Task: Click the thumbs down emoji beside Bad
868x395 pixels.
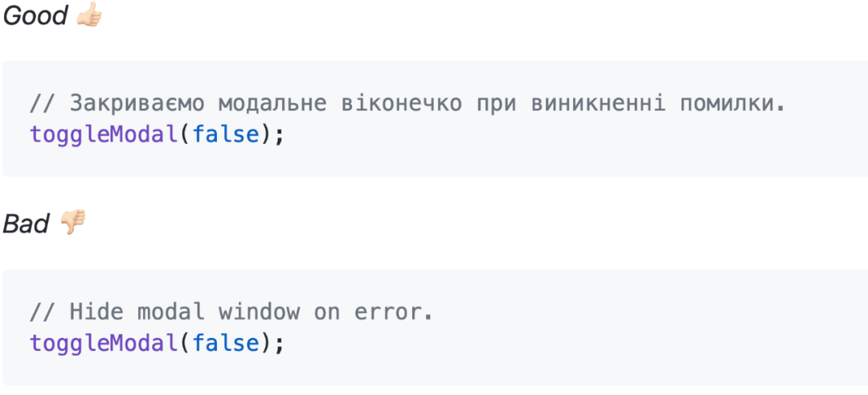Action: (74, 223)
